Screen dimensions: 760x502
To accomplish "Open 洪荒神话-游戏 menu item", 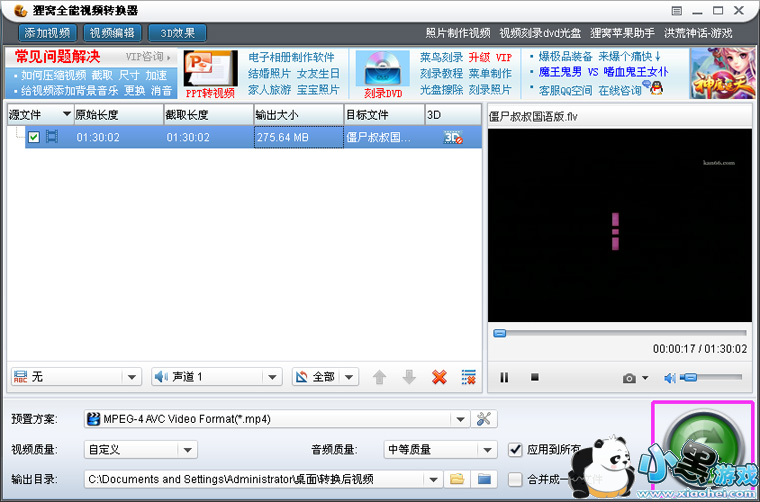I will click(698, 33).
